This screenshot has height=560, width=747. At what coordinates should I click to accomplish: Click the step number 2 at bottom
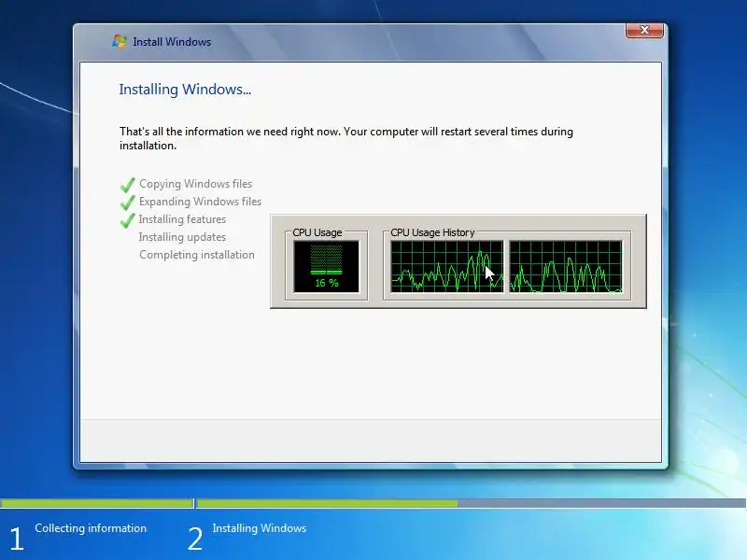(x=195, y=539)
